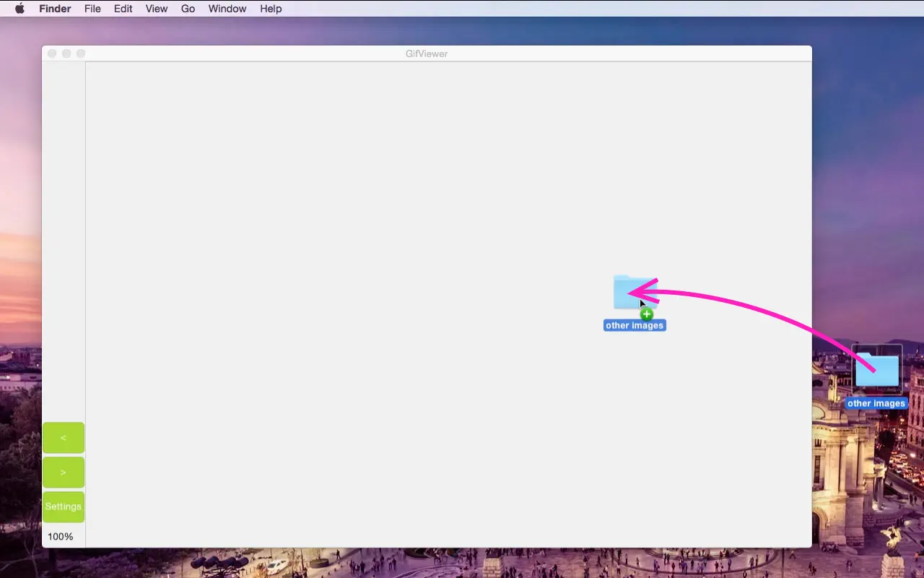Open the Settings panel
Image resolution: width=924 pixels, height=578 pixels.
pyautogui.click(x=63, y=506)
